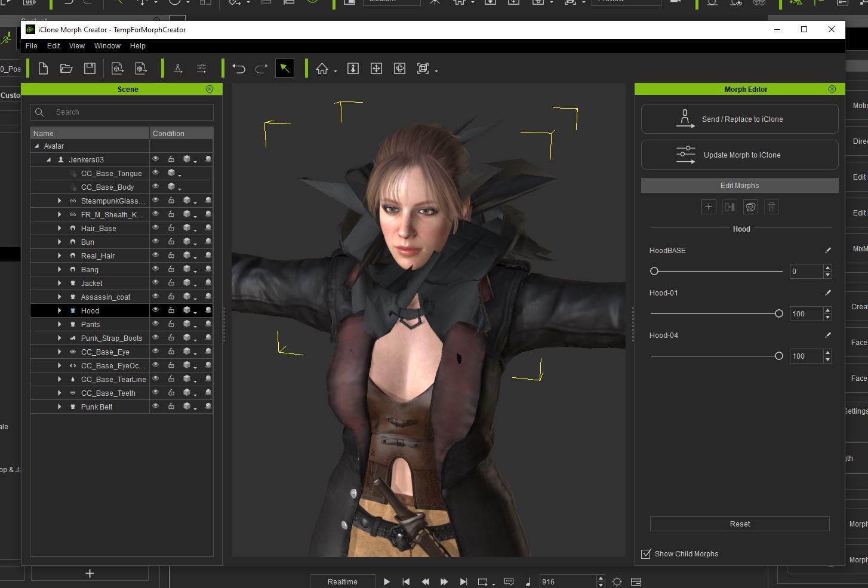Reset all morph sliders
Viewport: 868px width, 588px height.
tap(740, 524)
